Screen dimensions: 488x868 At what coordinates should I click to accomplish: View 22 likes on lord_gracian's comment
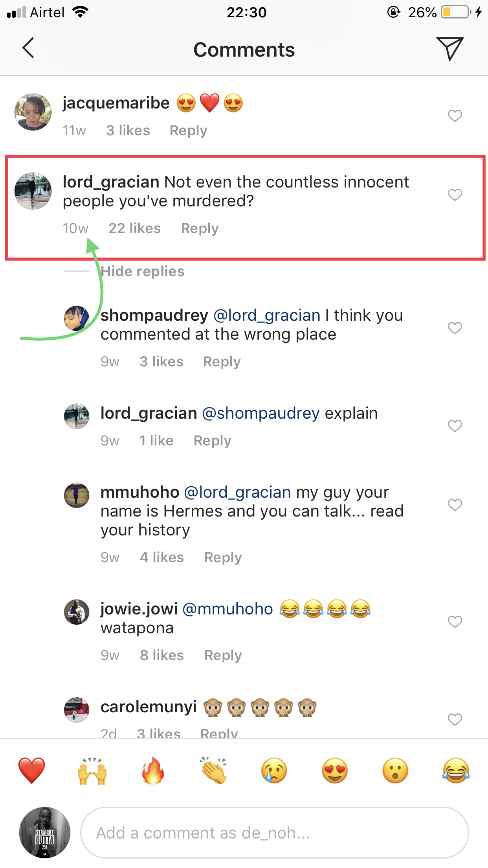click(134, 228)
